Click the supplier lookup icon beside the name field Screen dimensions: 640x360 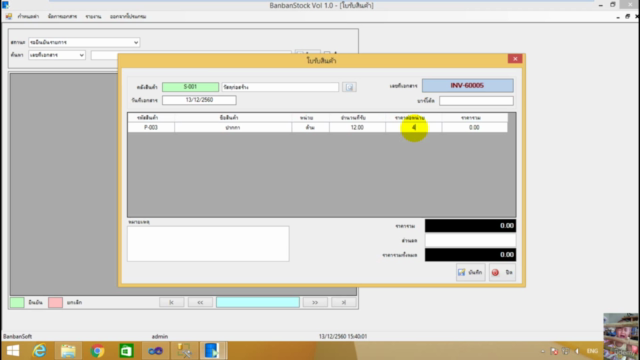pos(349,87)
